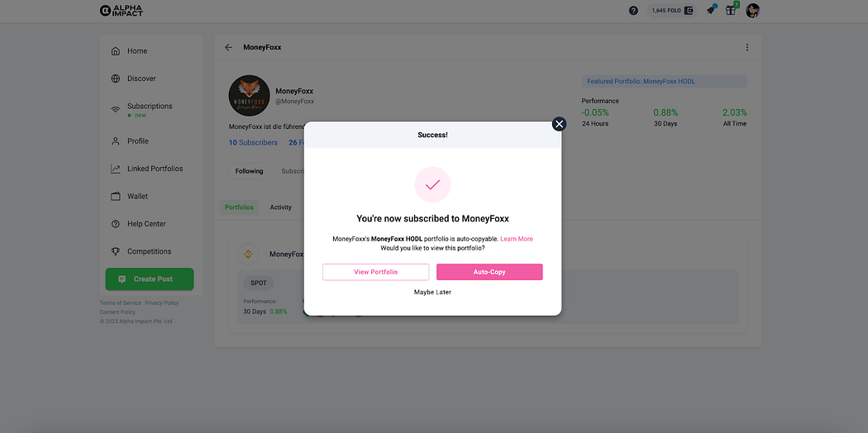Viewport: 868px width, 433px height.
Task: Open the three-dot more options menu
Action: (746, 48)
